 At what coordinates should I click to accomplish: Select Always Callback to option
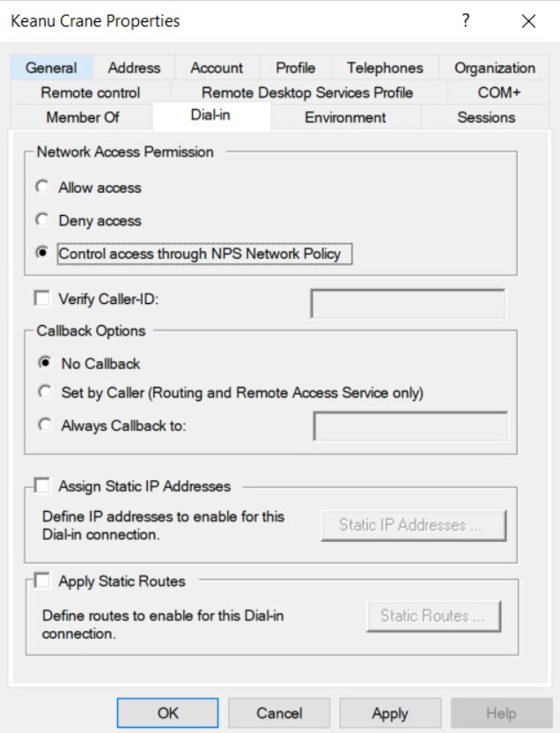click(x=42, y=426)
